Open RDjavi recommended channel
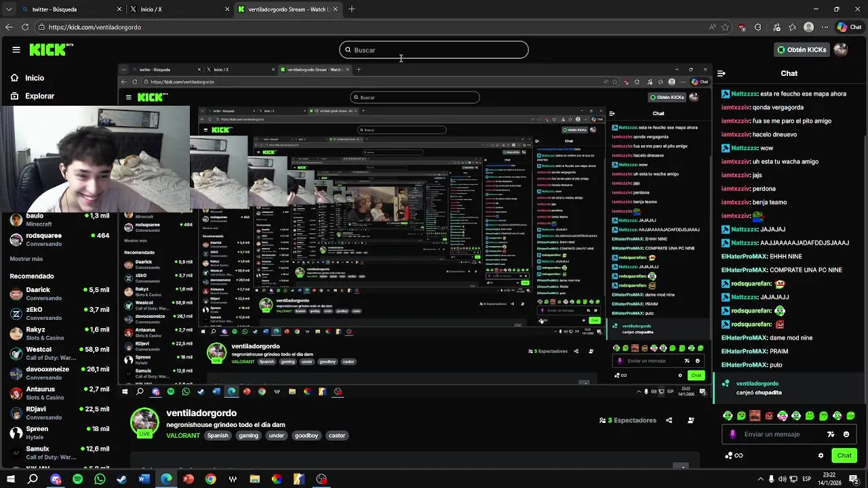868x488 pixels. (x=60, y=413)
